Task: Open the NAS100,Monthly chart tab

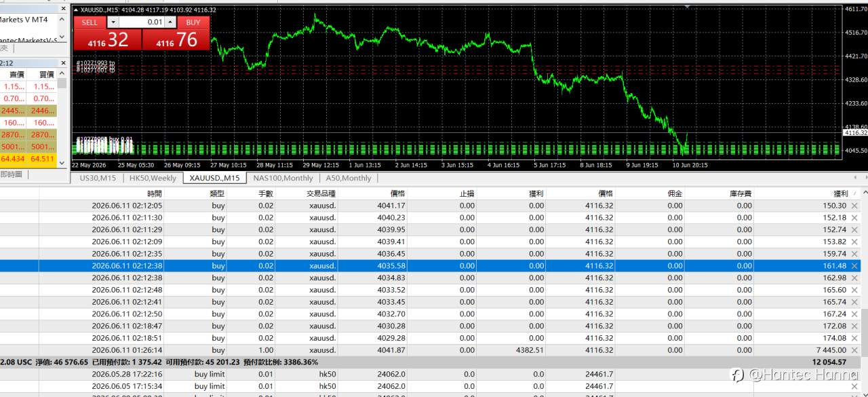Action: tap(283, 178)
